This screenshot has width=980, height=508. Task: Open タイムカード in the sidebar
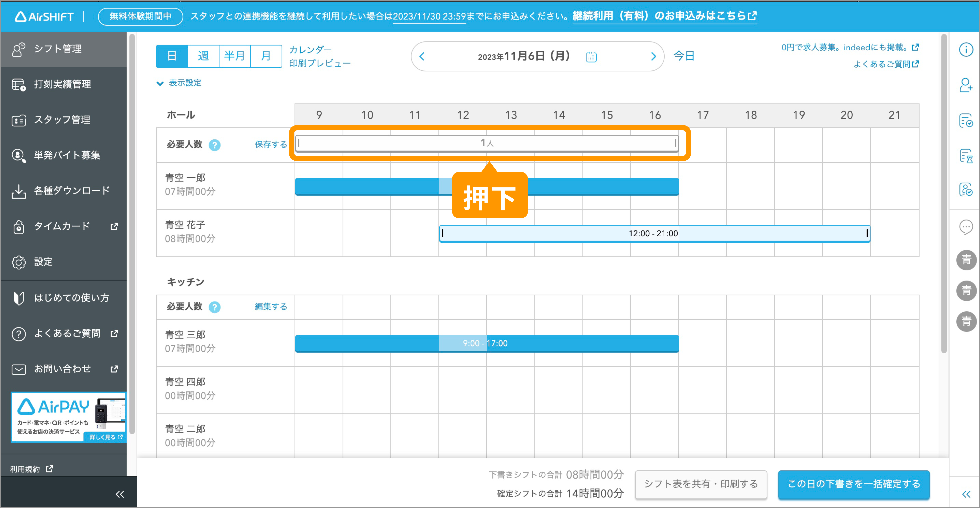[x=64, y=226]
